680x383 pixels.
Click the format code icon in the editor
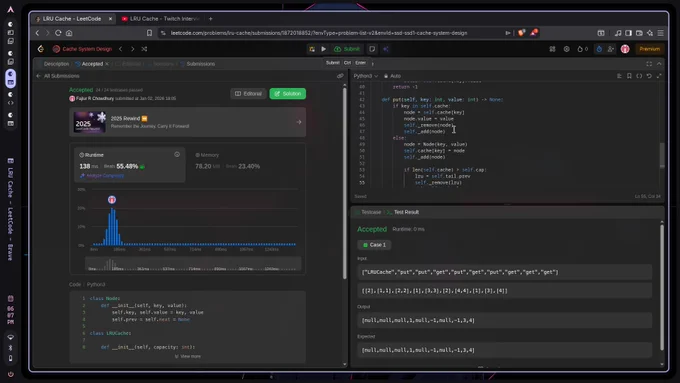tap(619, 76)
